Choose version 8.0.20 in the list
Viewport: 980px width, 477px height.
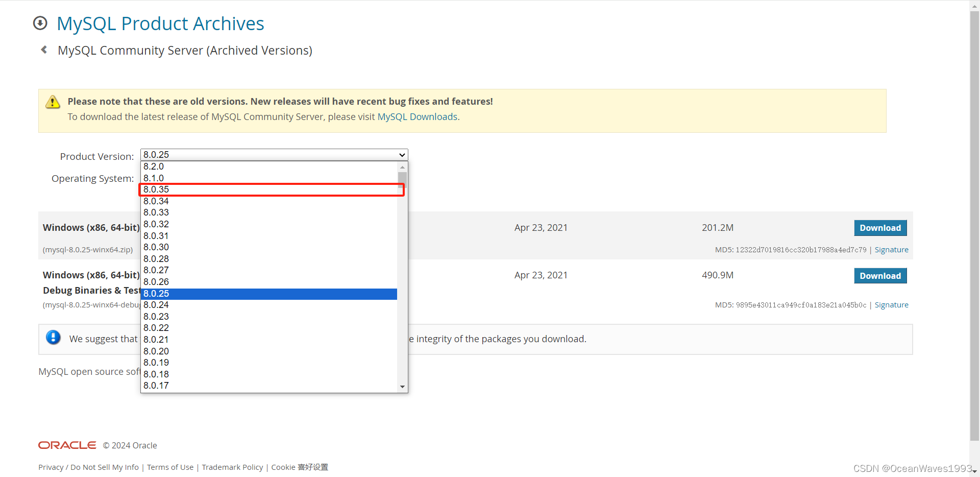pos(269,351)
